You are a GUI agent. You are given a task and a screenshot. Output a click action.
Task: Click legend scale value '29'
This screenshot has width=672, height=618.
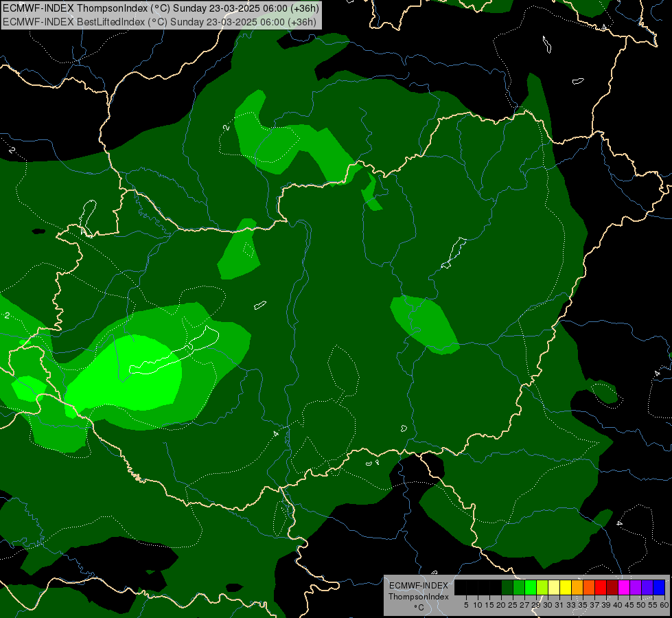[x=535, y=605]
